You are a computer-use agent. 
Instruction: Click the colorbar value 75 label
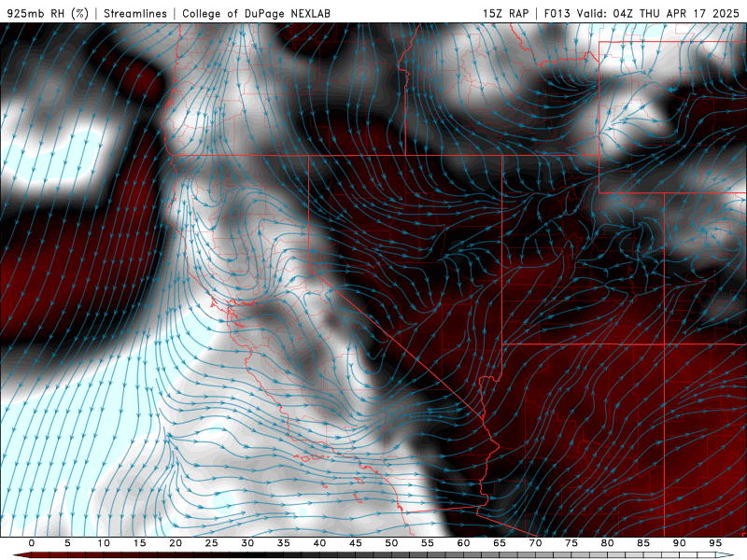click(x=571, y=543)
